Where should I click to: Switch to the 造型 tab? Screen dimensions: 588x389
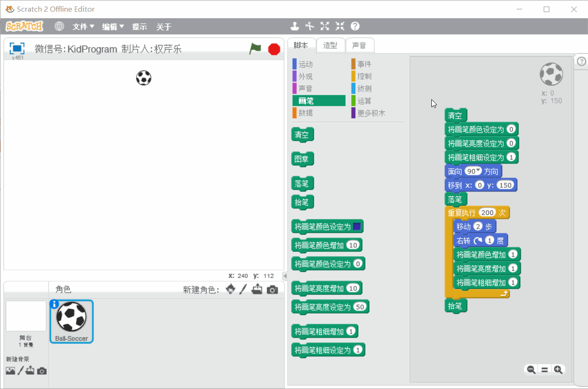point(330,45)
